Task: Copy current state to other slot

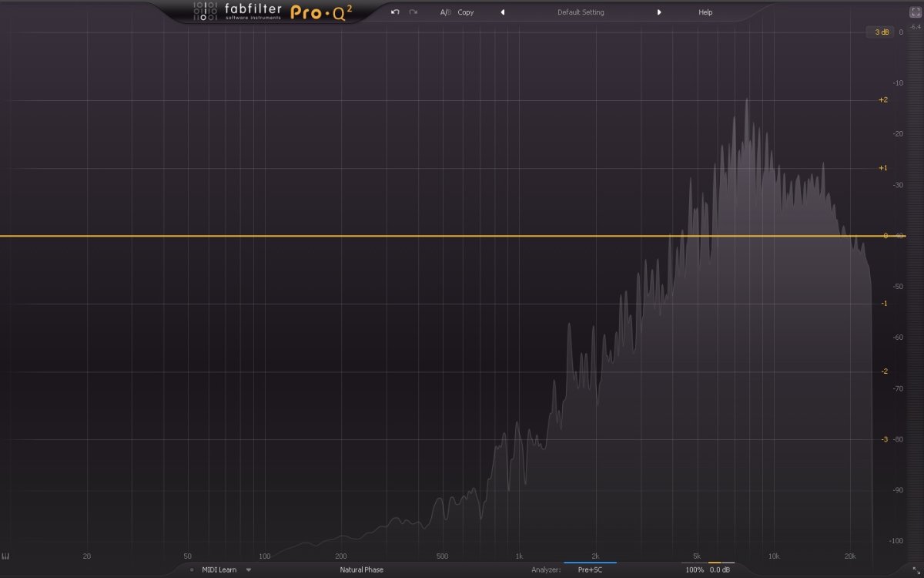Action: [x=466, y=12]
